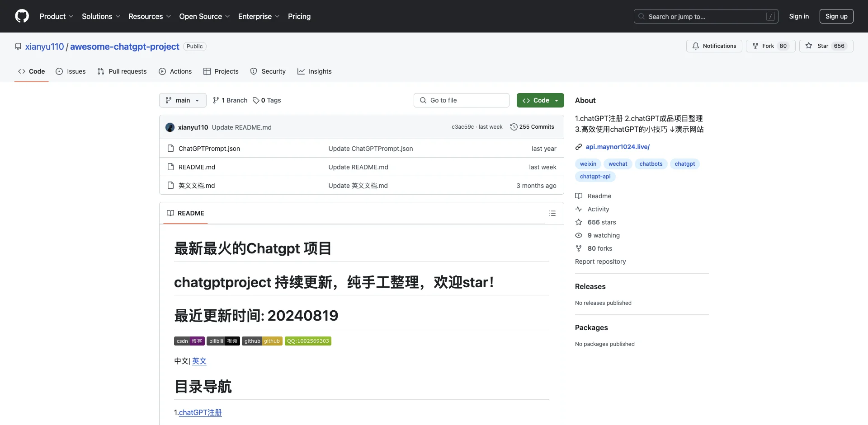Screen dimensions: 868x425
Task: Open the Update 英文文档.md commit message
Action: coord(358,186)
